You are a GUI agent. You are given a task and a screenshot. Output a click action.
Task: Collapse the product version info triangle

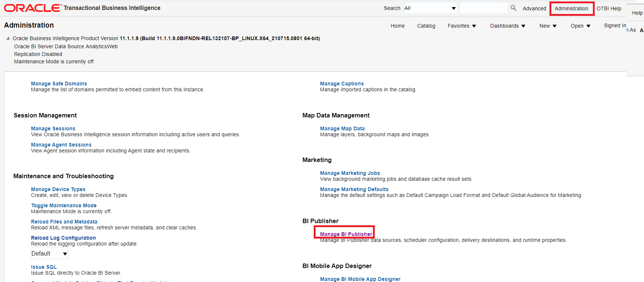8,38
